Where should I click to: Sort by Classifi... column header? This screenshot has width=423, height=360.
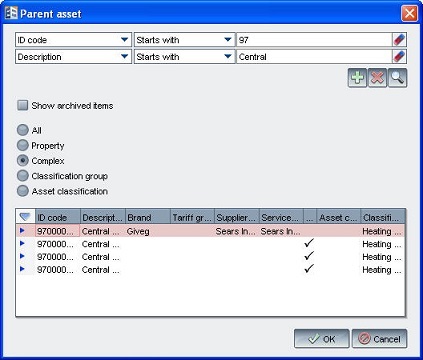coord(383,217)
